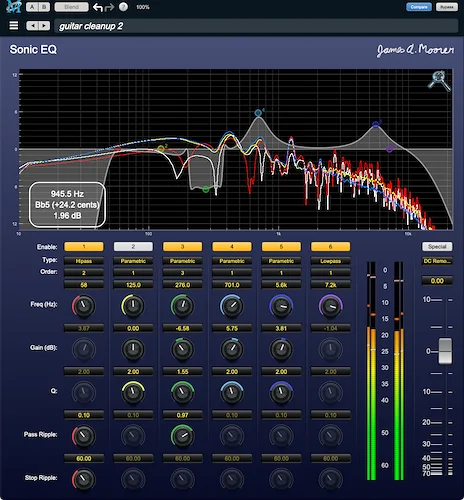
Task: Open band 4 Parametric type dropdown
Action: click(232, 261)
